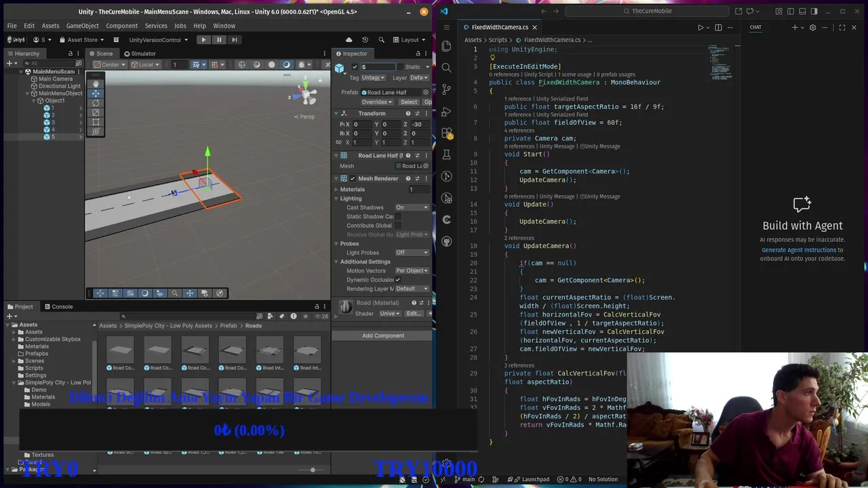This screenshot has height=488, width=868.
Task: Open Transform component help icon
Action: 408,113
